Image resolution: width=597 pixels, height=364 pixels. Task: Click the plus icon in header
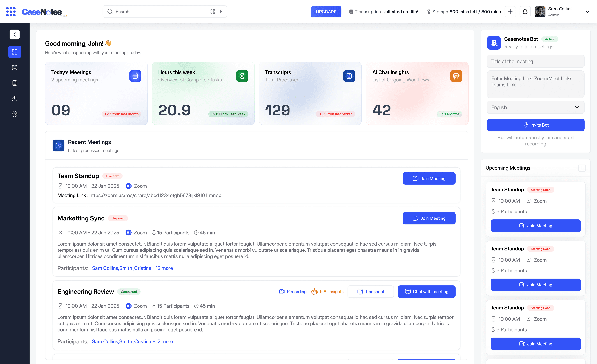click(510, 12)
